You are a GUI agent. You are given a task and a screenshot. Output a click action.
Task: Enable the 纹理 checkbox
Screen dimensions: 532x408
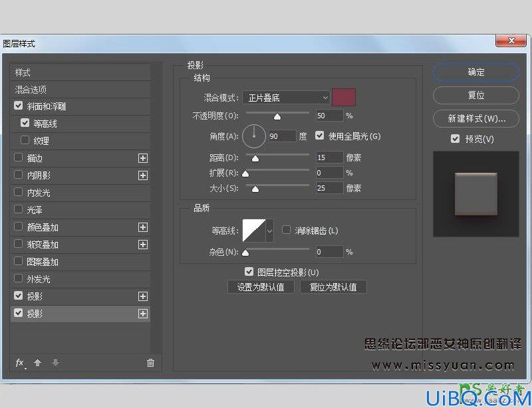(25, 140)
